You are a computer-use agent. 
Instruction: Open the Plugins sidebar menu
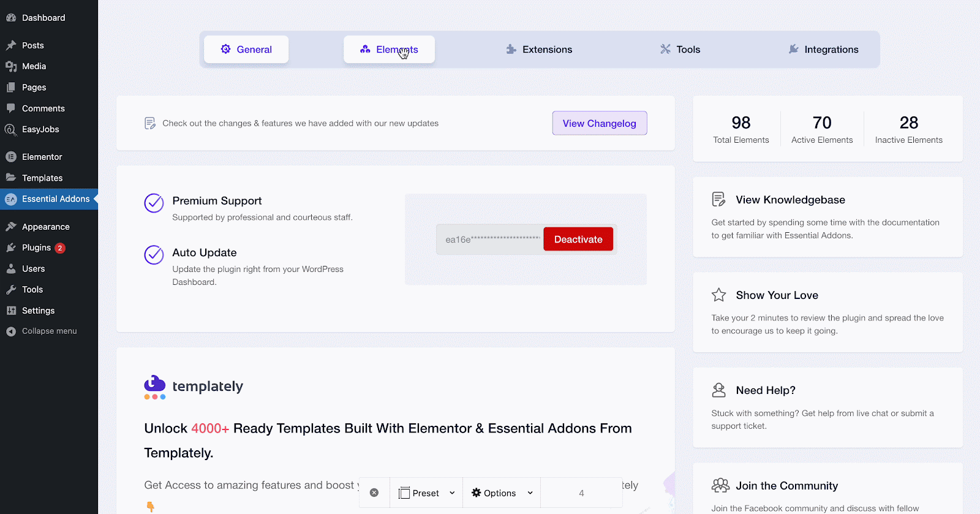[36, 248]
